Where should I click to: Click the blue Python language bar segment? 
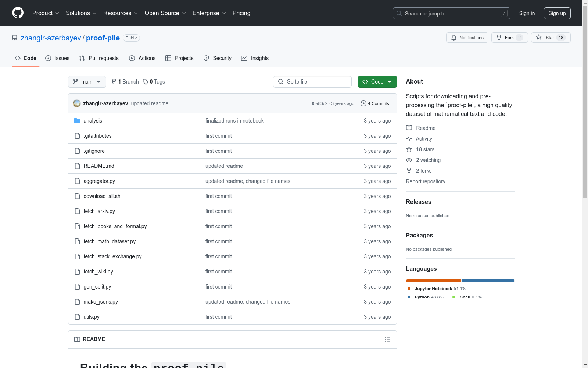pyautogui.click(x=488, y=281)
